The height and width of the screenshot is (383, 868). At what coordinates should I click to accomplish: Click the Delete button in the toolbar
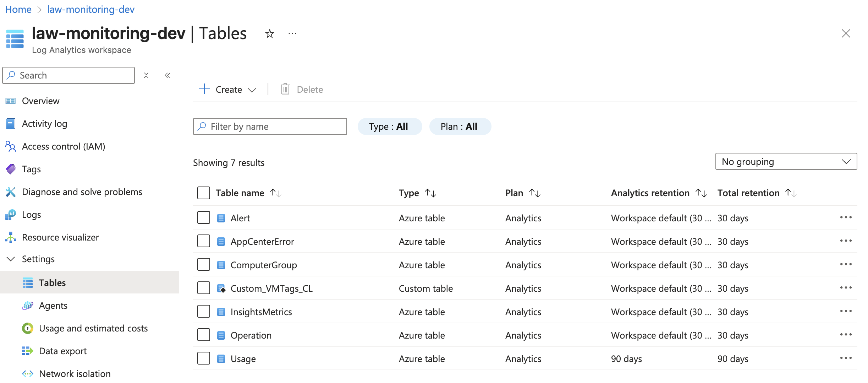pyautogui.click(x=301, y=89)
